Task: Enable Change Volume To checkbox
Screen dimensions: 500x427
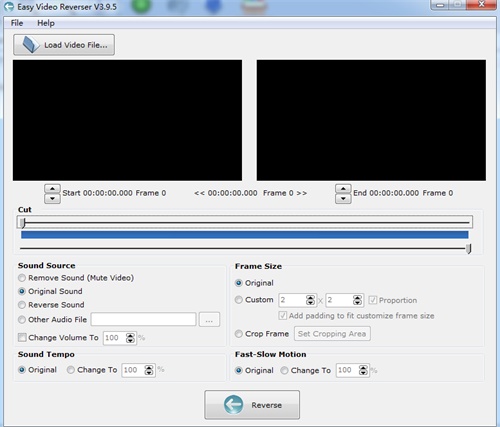Action: coord(22,337)
